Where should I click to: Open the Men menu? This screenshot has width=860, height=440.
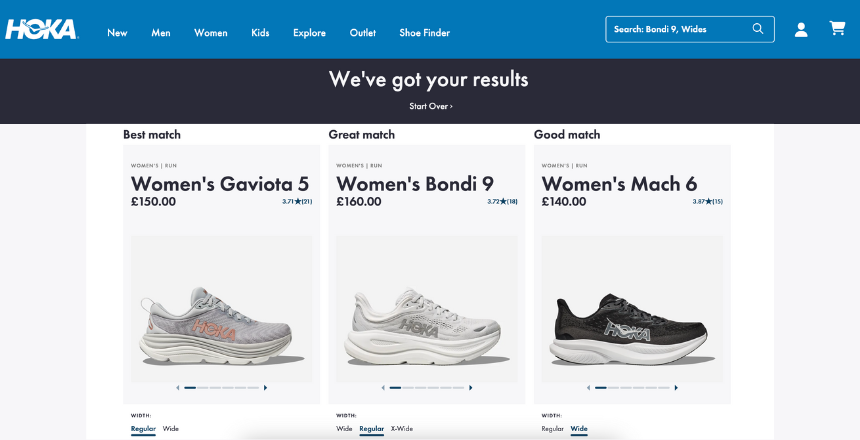click(x=161, y=32)
